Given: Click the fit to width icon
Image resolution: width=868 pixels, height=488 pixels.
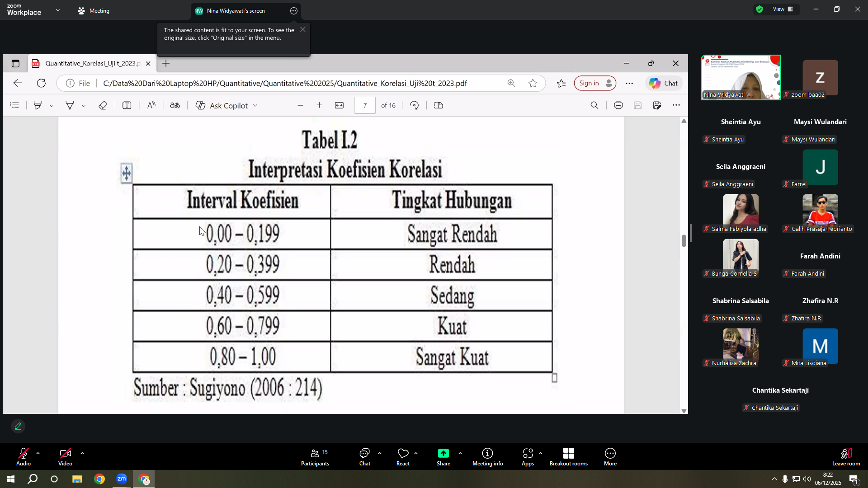Looking at the screenshot, I should (339, 105).
